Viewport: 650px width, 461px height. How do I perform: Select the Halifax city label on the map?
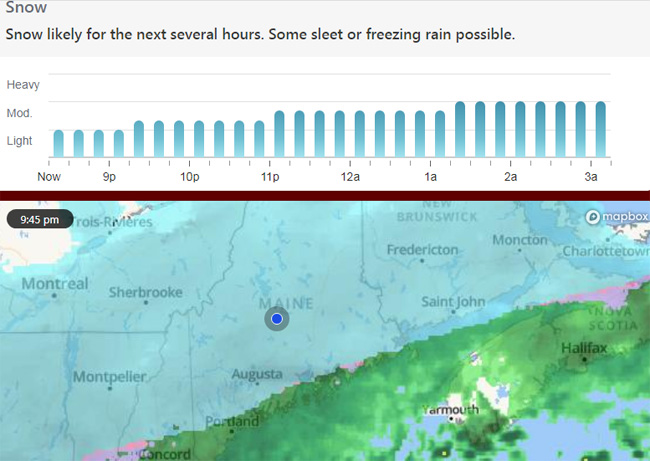click(x=584, y=348)
